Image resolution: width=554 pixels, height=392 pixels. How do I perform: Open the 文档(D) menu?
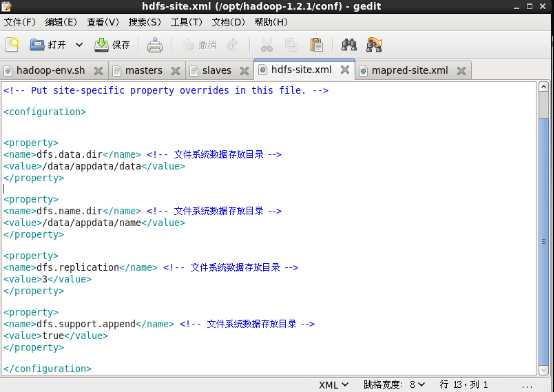click(228, 22)
